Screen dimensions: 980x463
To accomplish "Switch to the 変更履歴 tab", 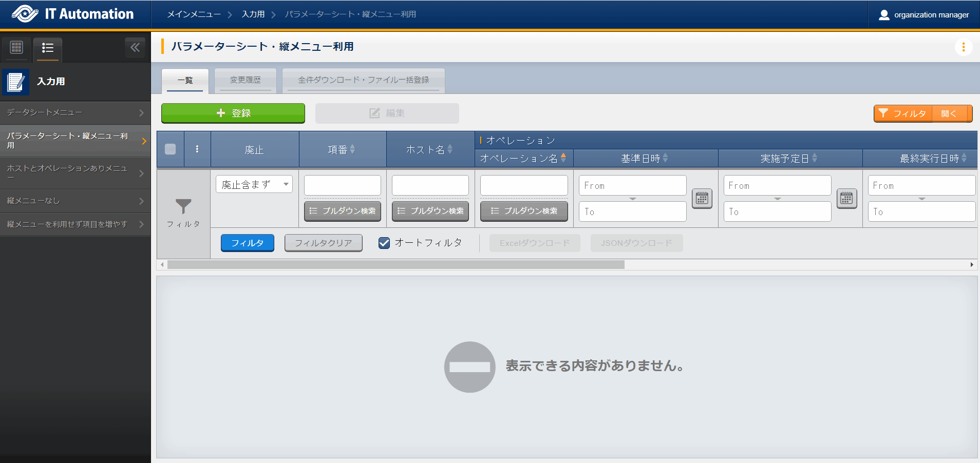I will click(x=245, y=80).
